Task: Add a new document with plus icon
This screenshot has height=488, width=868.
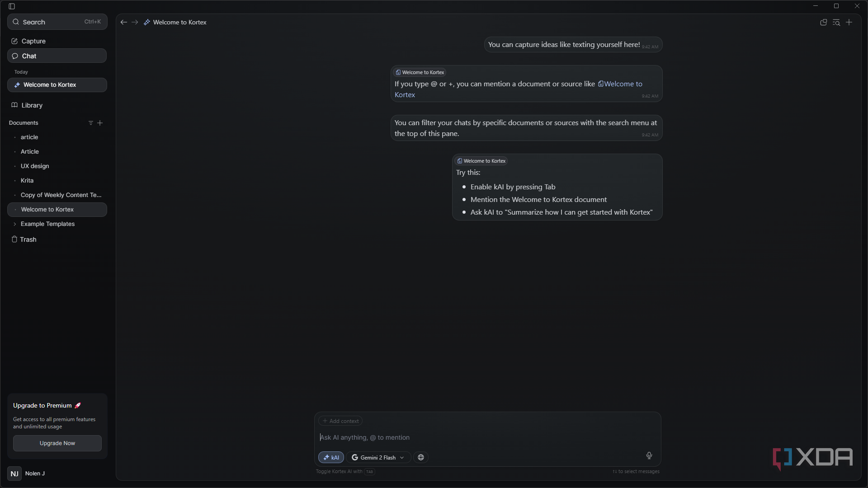Action: click(100, 123)
